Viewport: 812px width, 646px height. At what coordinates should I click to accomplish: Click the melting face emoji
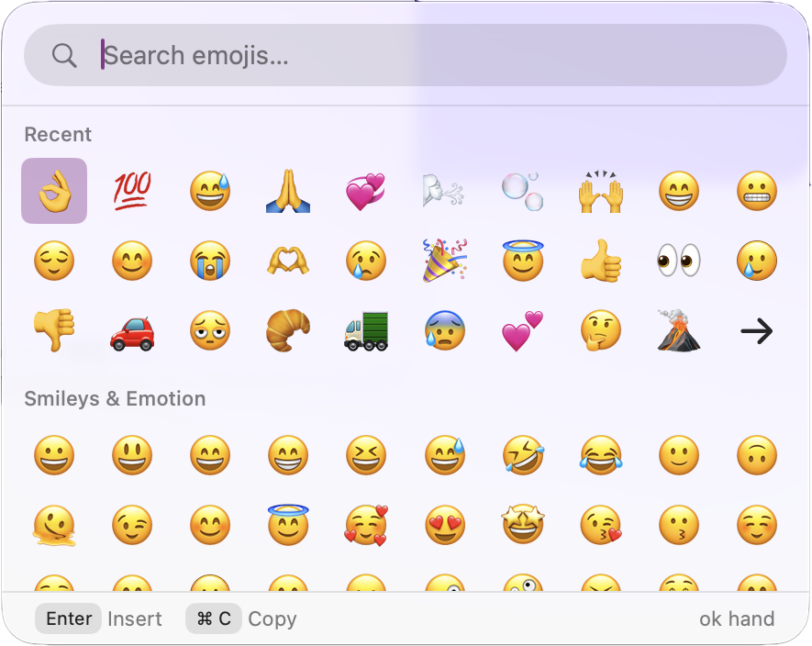53,524
